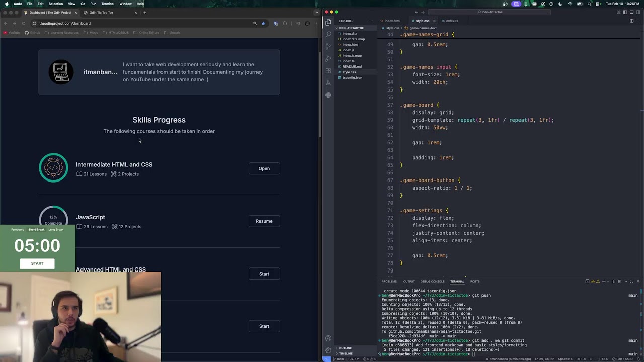Open the editor more actions ellipsis in VS Code
Image resolution: width=644 pixels, height=362 pixels.
[638, 21]
